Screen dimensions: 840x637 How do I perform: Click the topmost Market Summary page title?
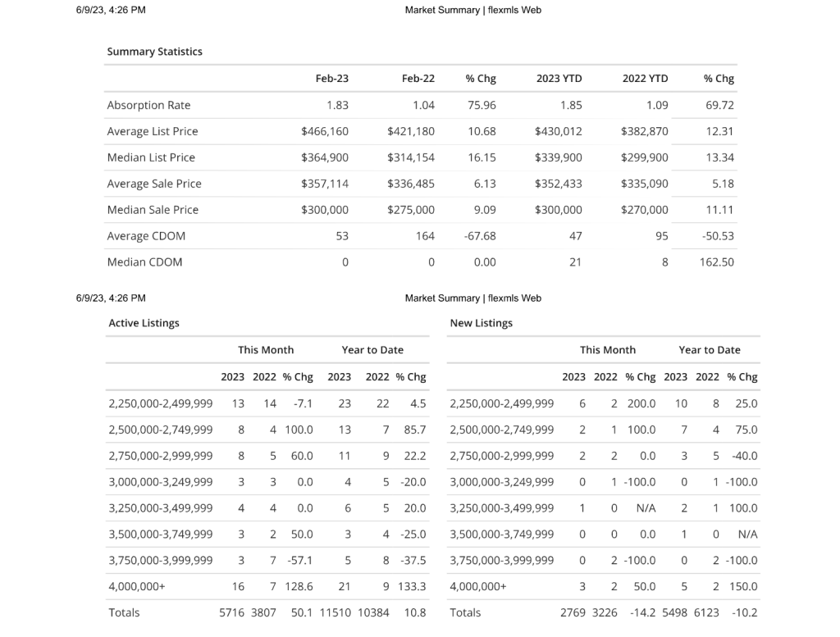[472, 10]
